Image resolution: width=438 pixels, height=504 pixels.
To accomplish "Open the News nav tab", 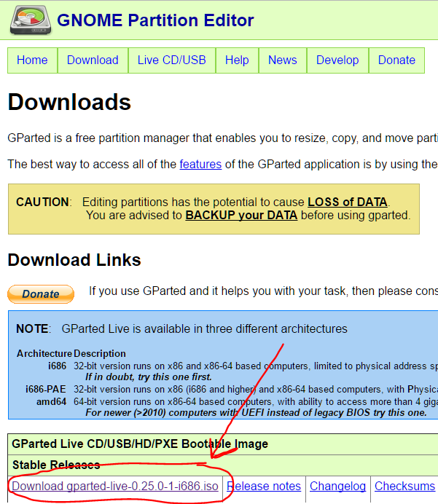I will [x=283, y=60].
